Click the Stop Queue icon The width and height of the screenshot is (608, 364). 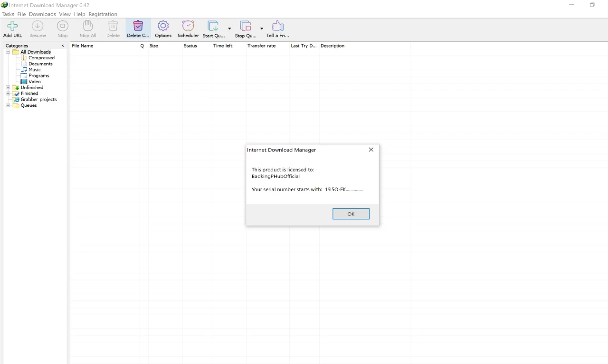pyautogui.click(x=246, y=26)
